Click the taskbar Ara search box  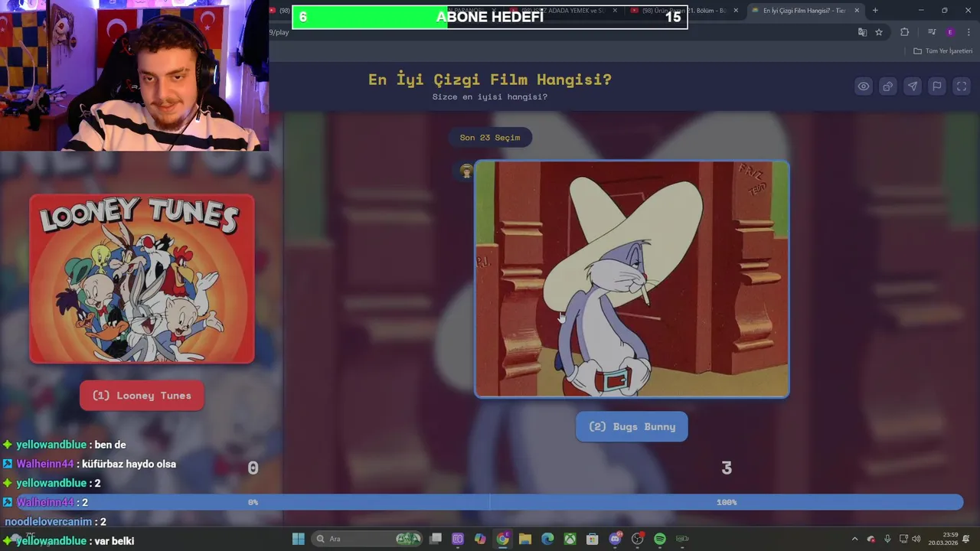[368, 539]
